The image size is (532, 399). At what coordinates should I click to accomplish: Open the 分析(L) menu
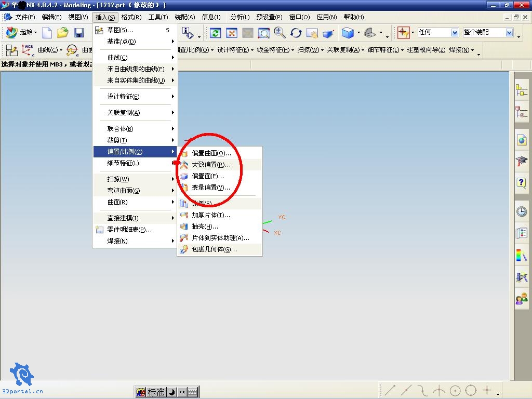coord(240,17)
